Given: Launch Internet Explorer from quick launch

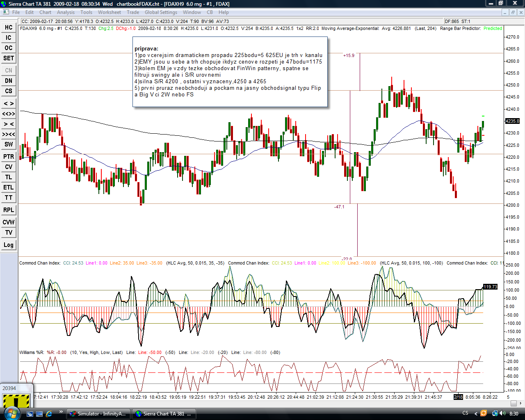Looking at the screenshot, I should (49, 414).
